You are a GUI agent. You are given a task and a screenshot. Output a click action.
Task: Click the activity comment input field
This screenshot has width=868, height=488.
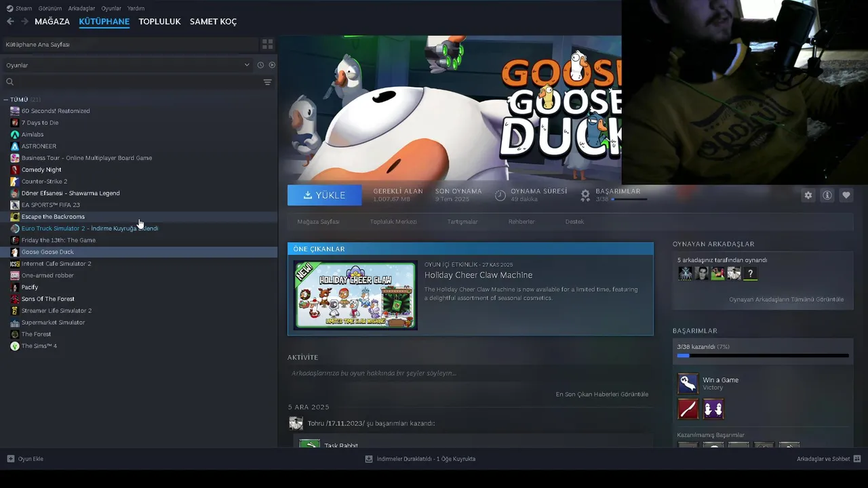[x=470, y=373]
